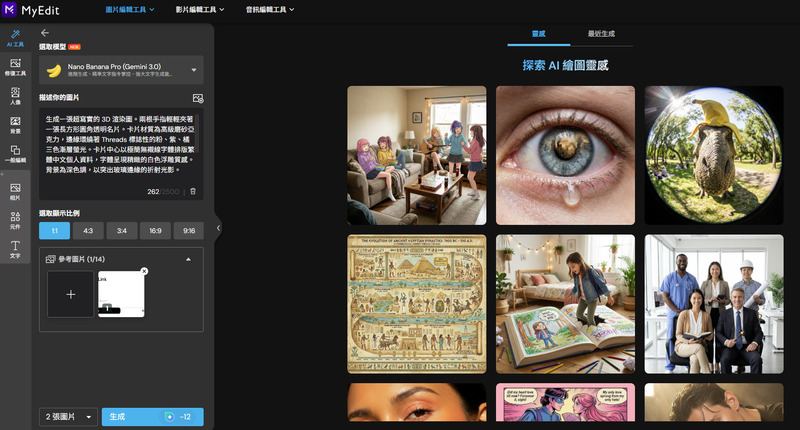
Task: Switch to the 最近生成 tab
Action: (x=602, y=34)
